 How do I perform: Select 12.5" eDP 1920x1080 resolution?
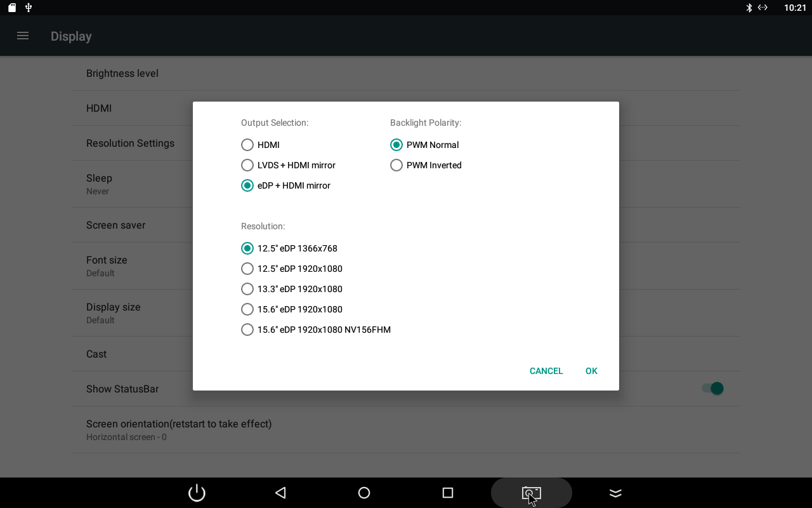[247, 269]
